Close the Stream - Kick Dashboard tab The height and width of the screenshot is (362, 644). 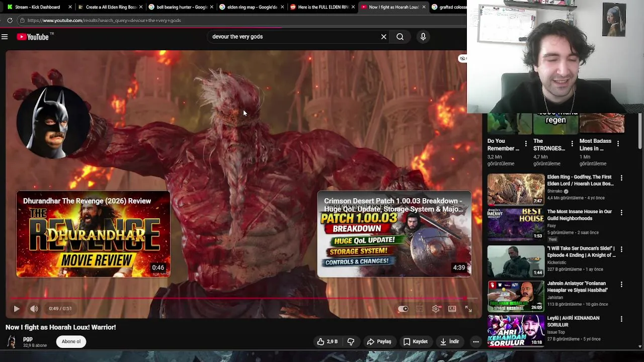point(70,7)
